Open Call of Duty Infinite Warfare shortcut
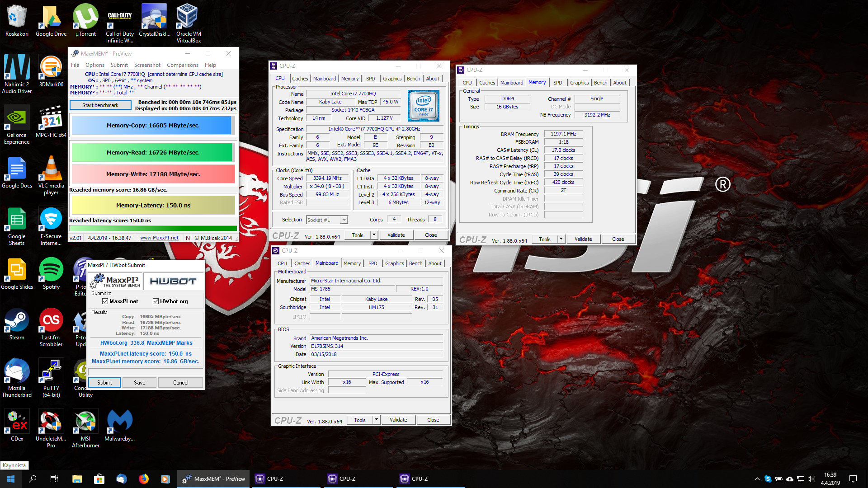This screenshot has height=488, width=868. point(120,24)
